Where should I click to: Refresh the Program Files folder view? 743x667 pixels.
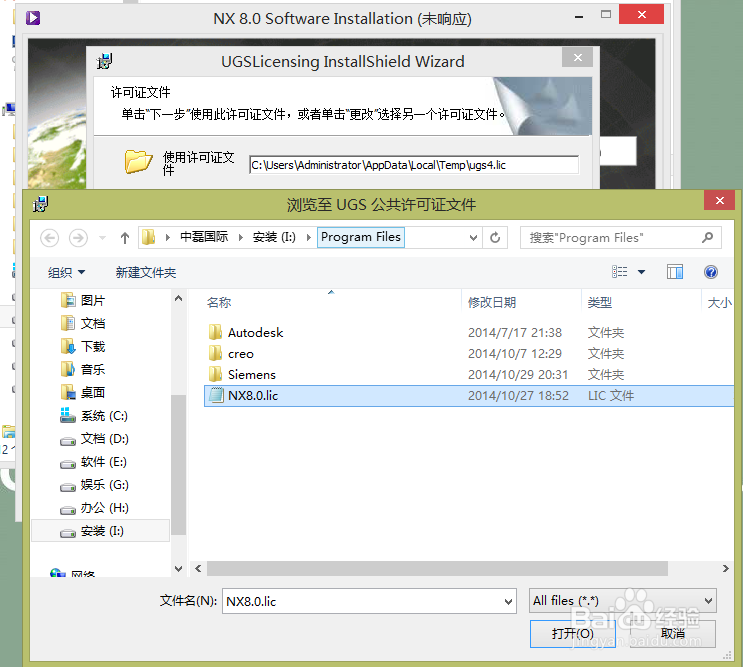click(x=495, y=237)
